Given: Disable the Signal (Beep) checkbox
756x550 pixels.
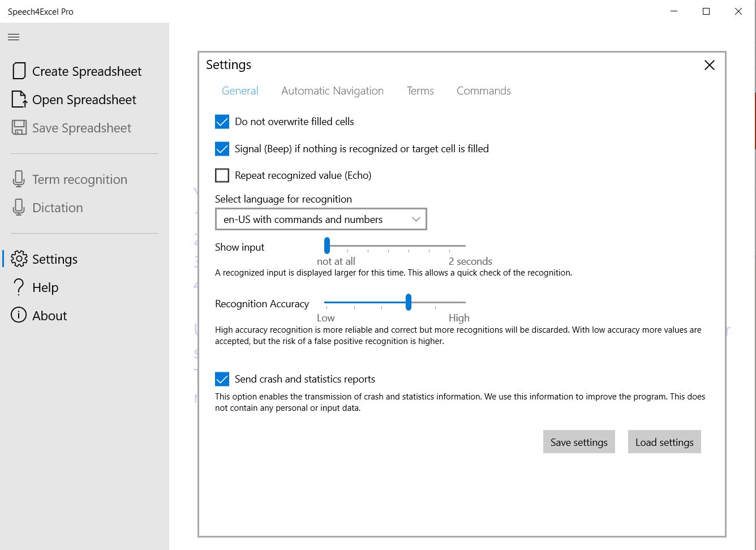Looking at the screenshot, I should [222, 149].
